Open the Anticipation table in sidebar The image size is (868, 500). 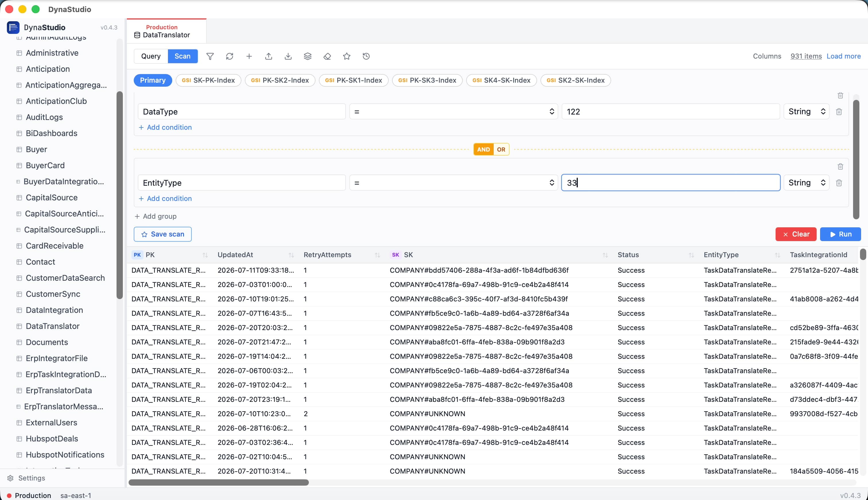[x=48, y=69]
